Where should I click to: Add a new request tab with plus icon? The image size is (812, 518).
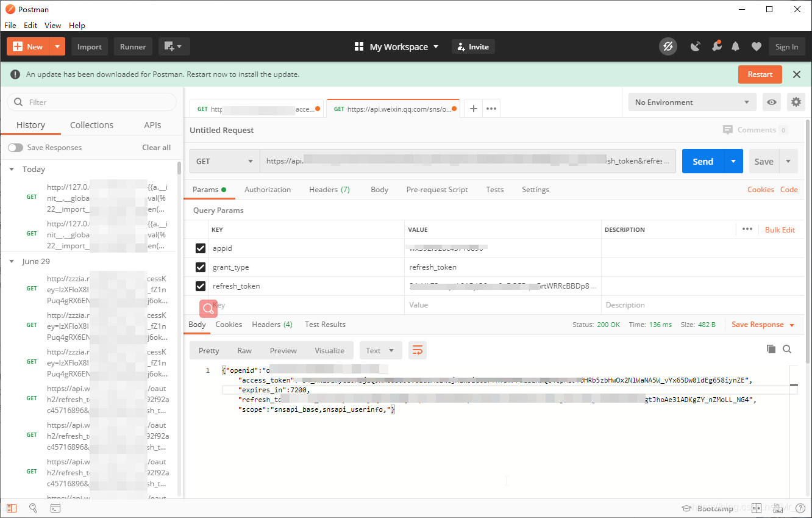pos(474,109)
